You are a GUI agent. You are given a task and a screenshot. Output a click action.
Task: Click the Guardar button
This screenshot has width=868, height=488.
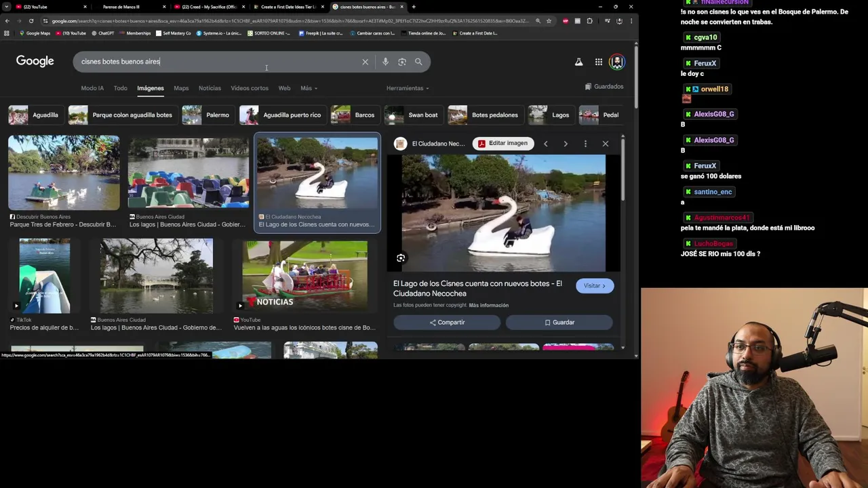tap(559, 323)
